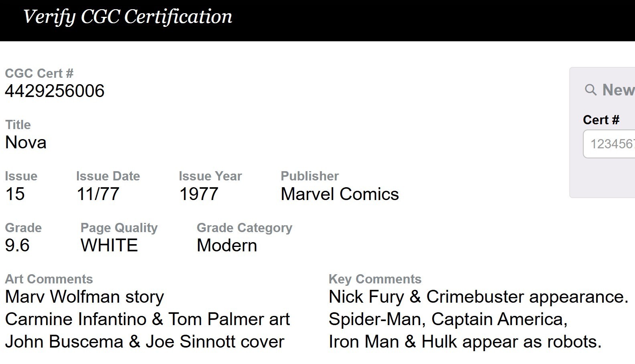Click the issue date 11/77
The width and height of the screenshot is (635, 364).
pos(98,194)
